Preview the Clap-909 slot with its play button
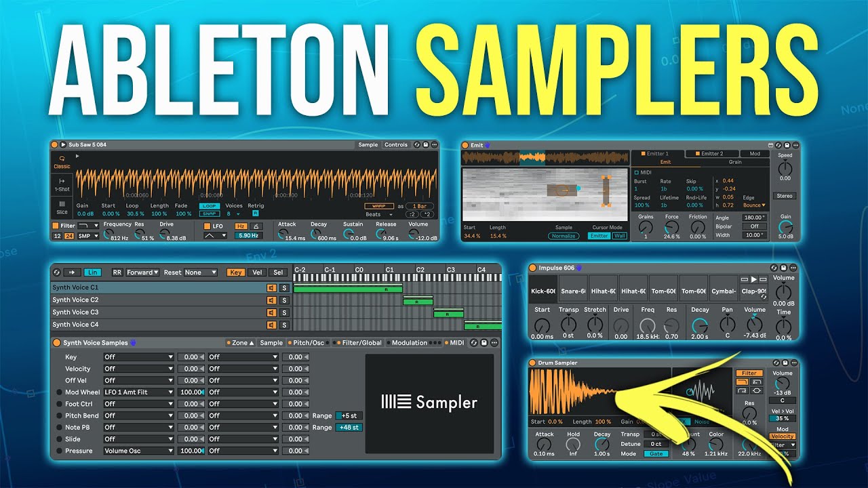 pos(753,279)
